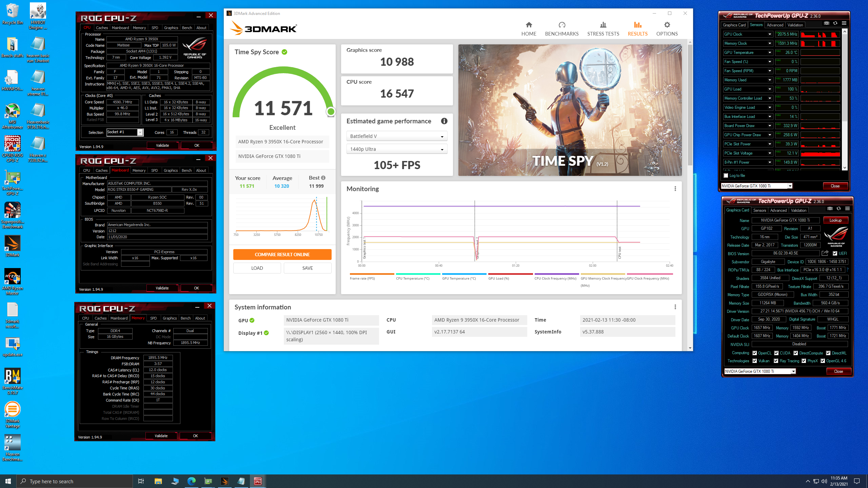Open AMD Ryzen Master desktop icon
868x488 pixels.
click(x=12, y=282)
